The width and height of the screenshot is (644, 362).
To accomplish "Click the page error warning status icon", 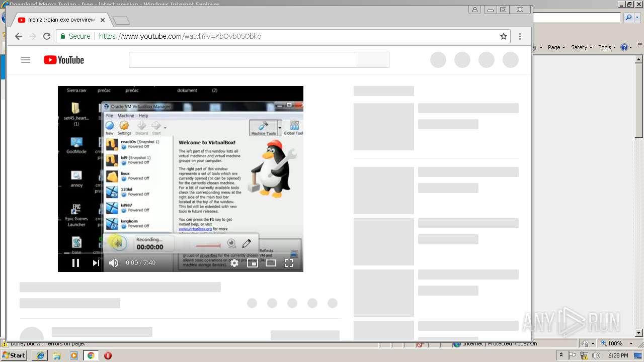I will pos(5,344).
